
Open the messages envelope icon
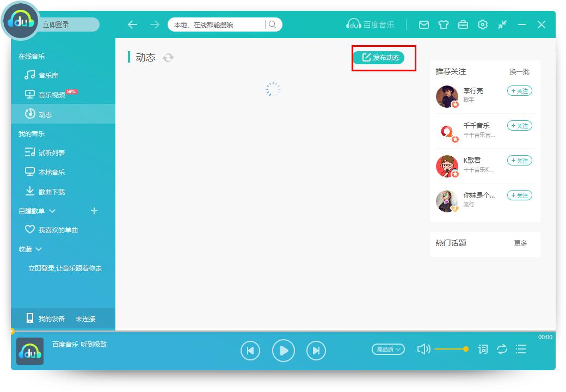pyautogui.click(x=424, y=24)
